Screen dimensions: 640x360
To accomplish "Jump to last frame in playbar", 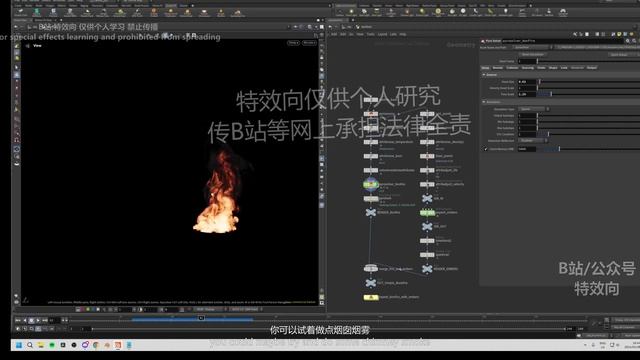I will pos(45,320).
